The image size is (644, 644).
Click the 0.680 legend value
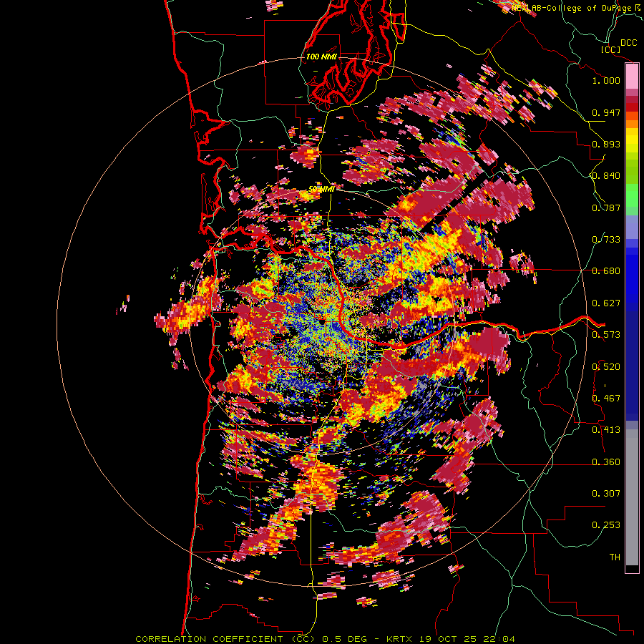tap(606, 271)
